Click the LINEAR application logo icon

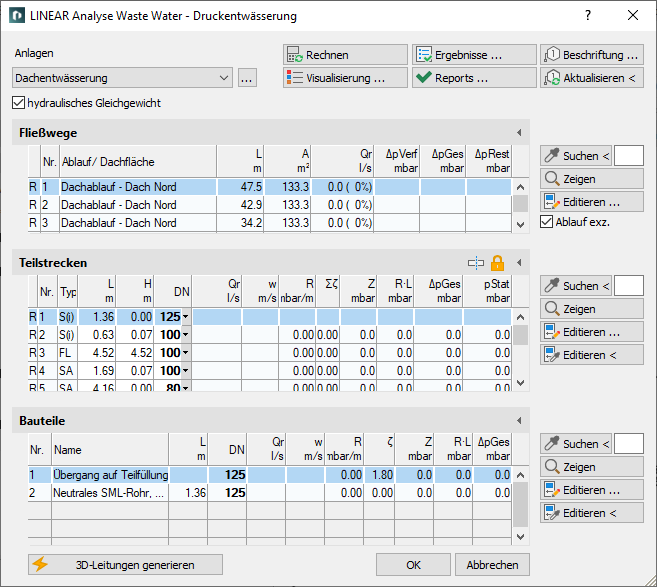[x=17, y=16]
